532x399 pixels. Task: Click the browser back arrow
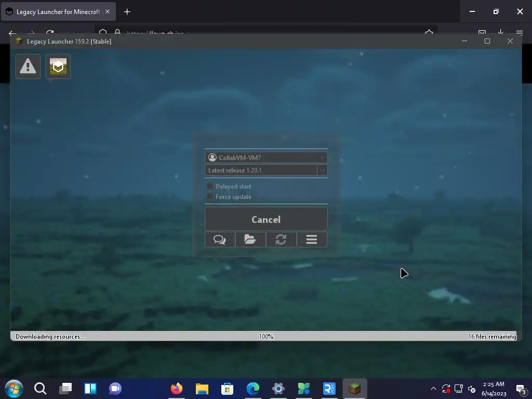point(12,33)
